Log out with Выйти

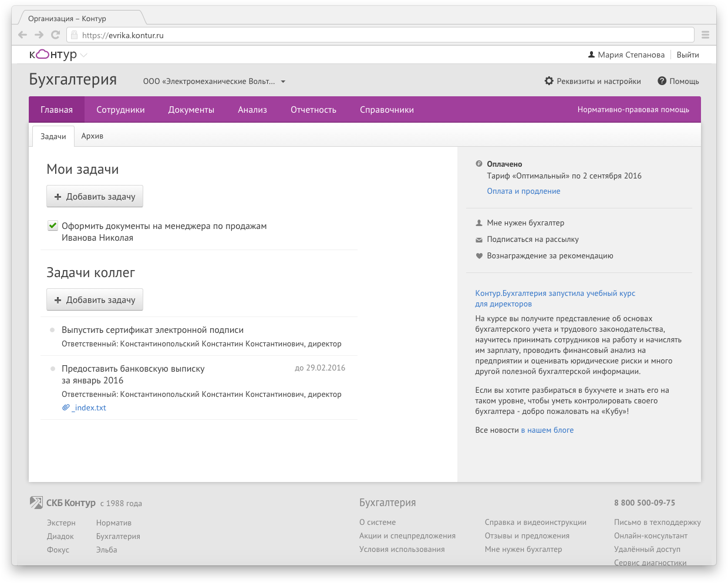coord(687,55)
